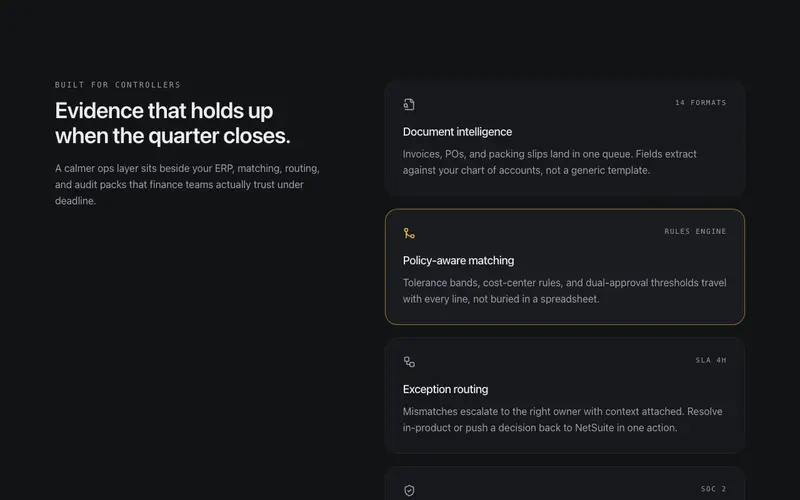Open the Exception routing card

(x=565, y=395)
